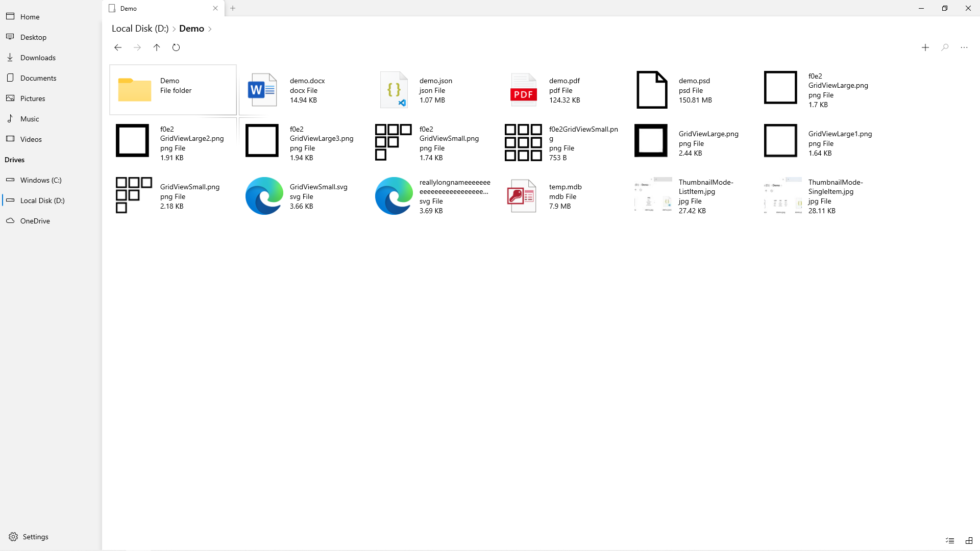The height and width of the screenshot is (551, 980).
Task: Open OneDrive in the sidebar
Action: [35, 221]
